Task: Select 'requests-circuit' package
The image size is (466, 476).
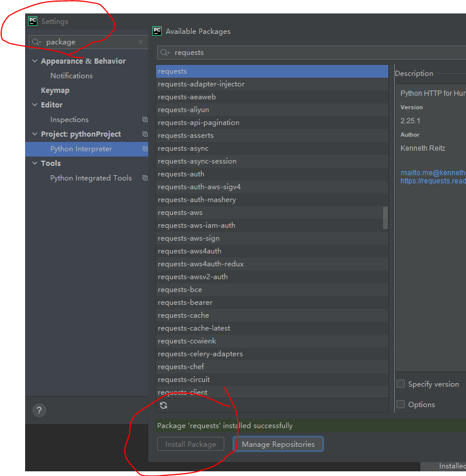Action: 272,380
